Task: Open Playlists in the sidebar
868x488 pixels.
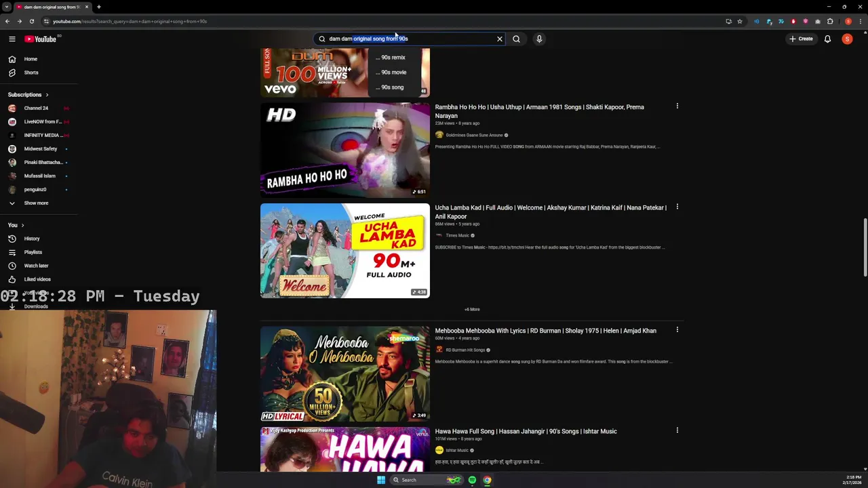Action: [33, 252]
